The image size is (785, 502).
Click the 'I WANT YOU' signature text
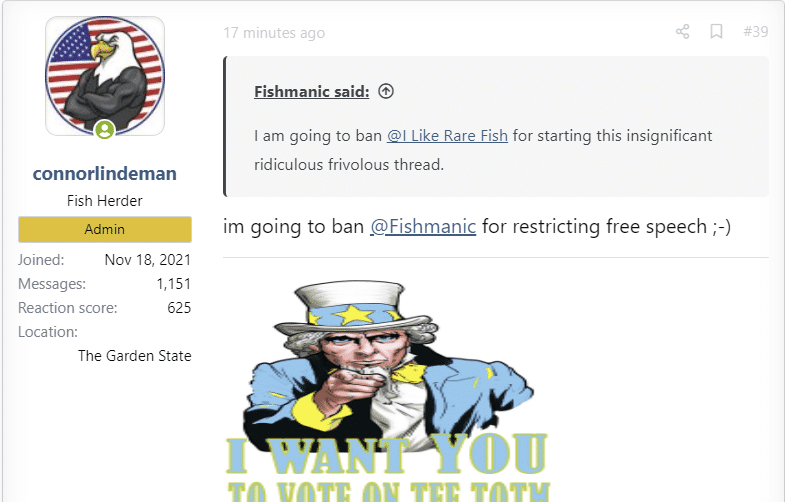386,454
